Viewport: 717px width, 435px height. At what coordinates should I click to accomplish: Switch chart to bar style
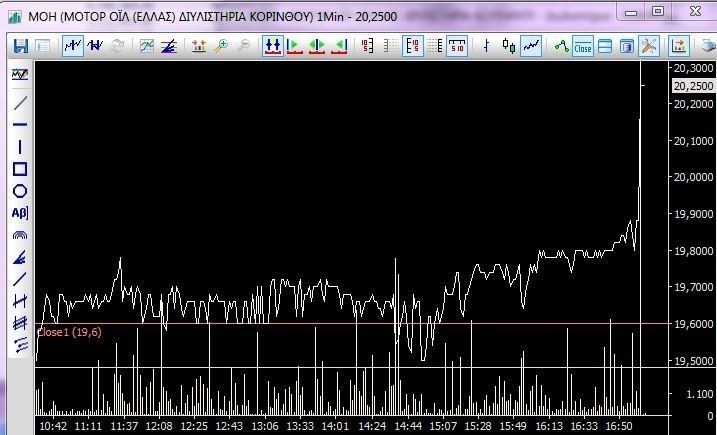(x=486, y=46)
